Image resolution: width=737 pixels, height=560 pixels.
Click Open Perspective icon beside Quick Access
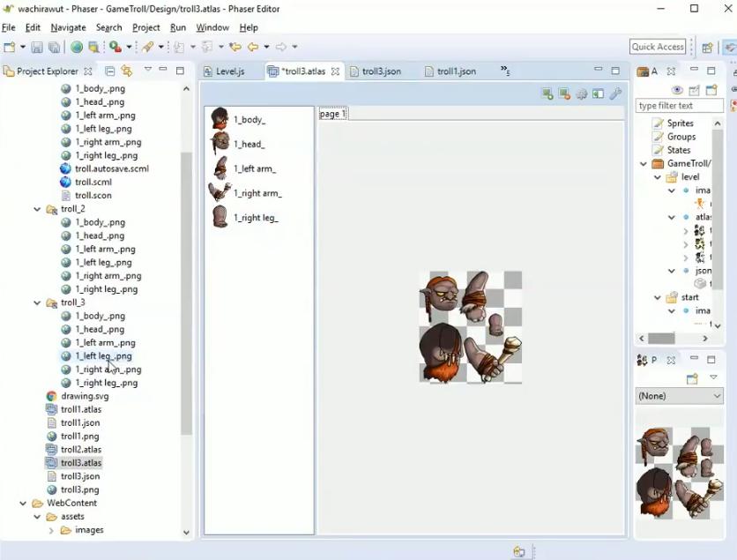click(707, 48)
